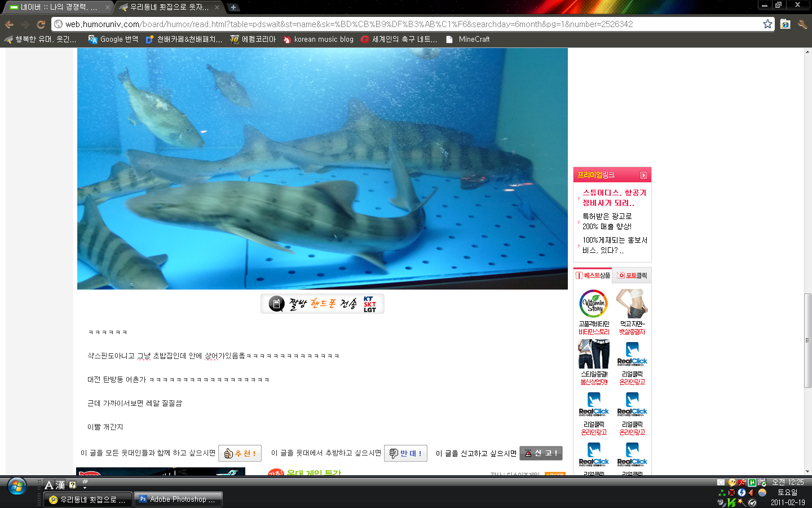
Task: Click the 프리미엄링크 arrow icon
Action: click(x=643, y=176)
